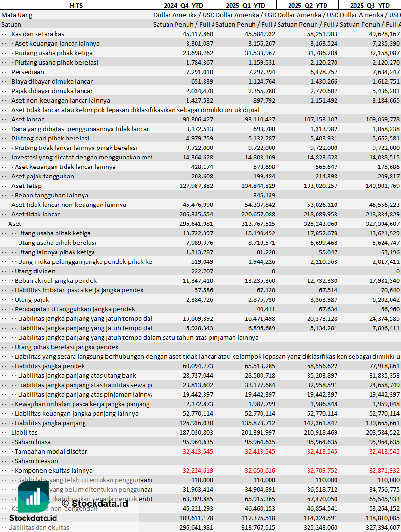This screenshot has width=401, height=532.
Task: Select Liabilitas keuangan jangka panjang lainnya label
Action: click(x=76, y=414)
